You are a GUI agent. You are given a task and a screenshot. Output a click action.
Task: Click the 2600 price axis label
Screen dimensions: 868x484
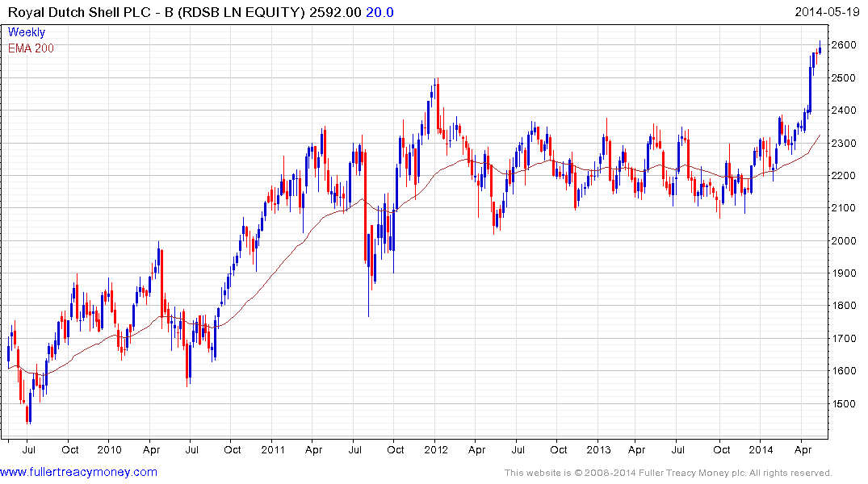tap(844, 45)
